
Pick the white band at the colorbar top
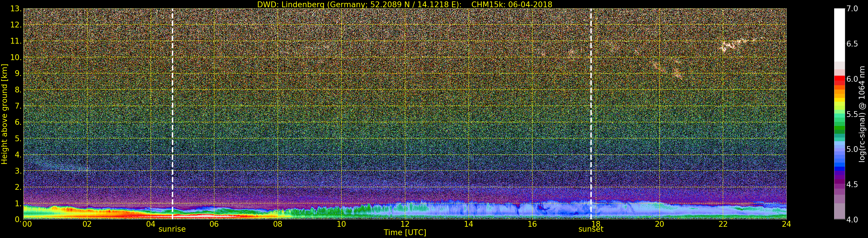tap(839, 35)
